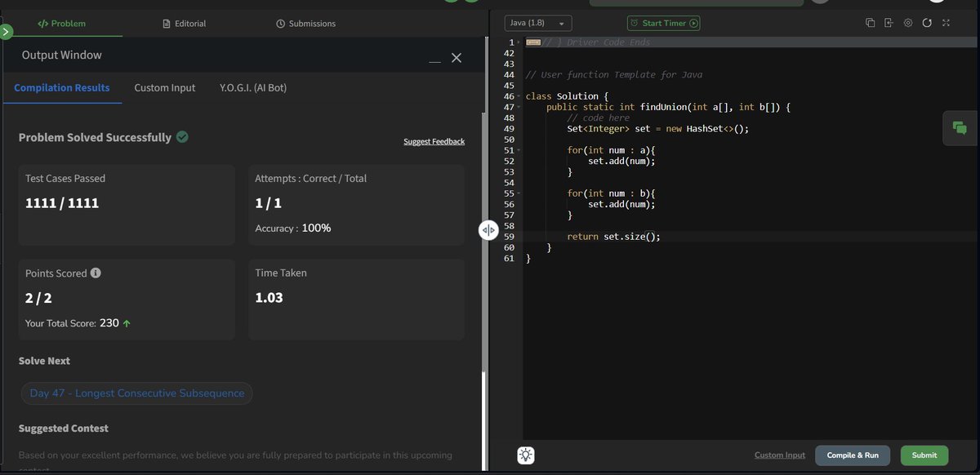Click the Attempts value '1 / 1'
Image resolution: width=980 pixels, height=475 pixels.
(267, 202)
